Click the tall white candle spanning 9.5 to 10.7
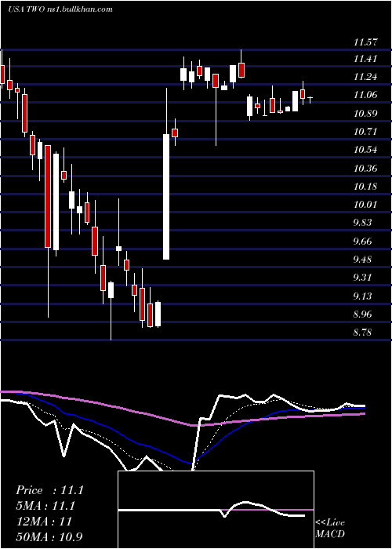The height and width of the screenshot is (549, 392). tap(166, 197)
